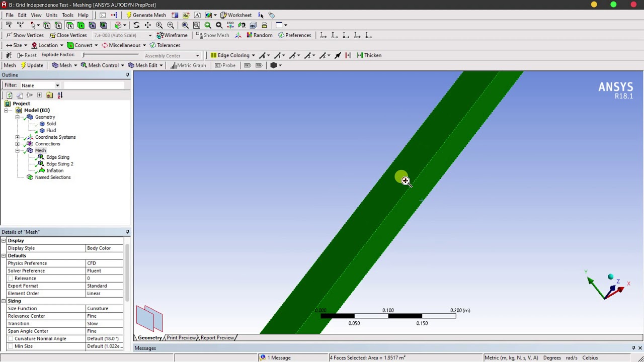
Task: Activate the Pan view tool
Action: [148, 25]
